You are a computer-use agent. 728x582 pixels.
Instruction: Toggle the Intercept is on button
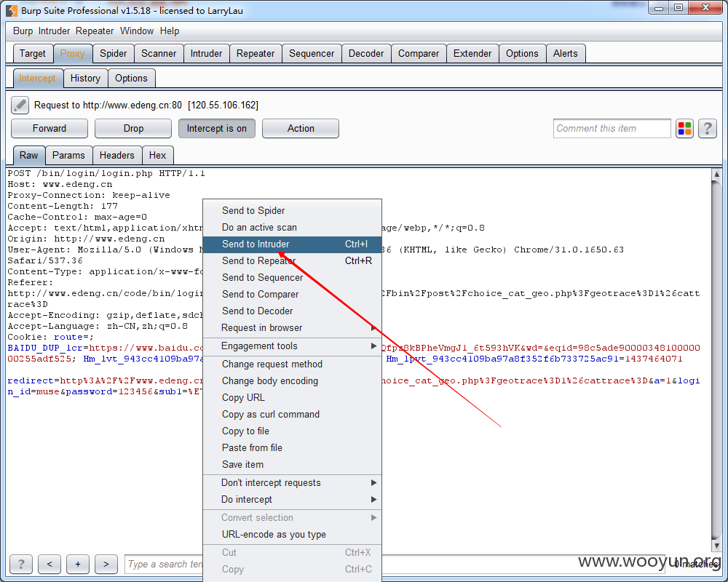(x=217, y=129)
